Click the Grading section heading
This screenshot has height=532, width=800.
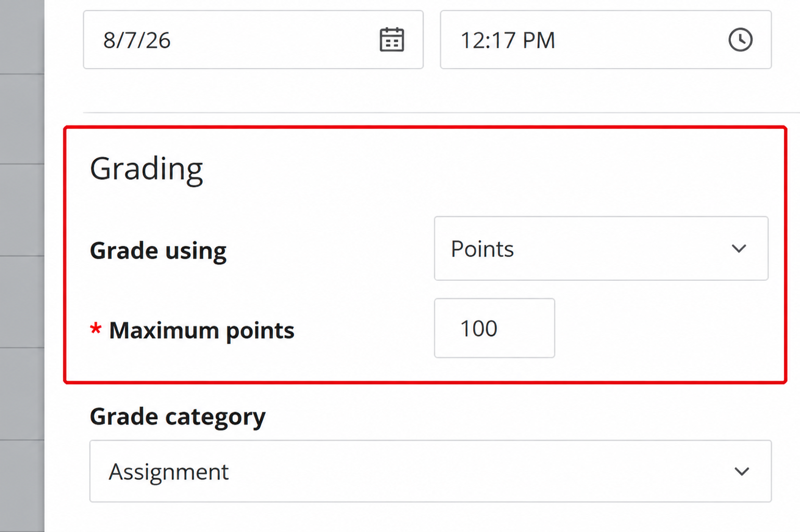tap(146, 170)
